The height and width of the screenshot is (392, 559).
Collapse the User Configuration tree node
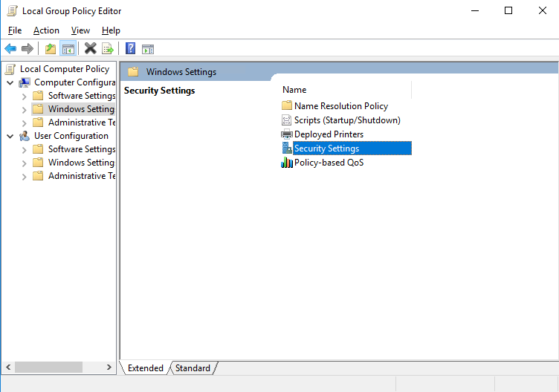click(x=10, y=136)
